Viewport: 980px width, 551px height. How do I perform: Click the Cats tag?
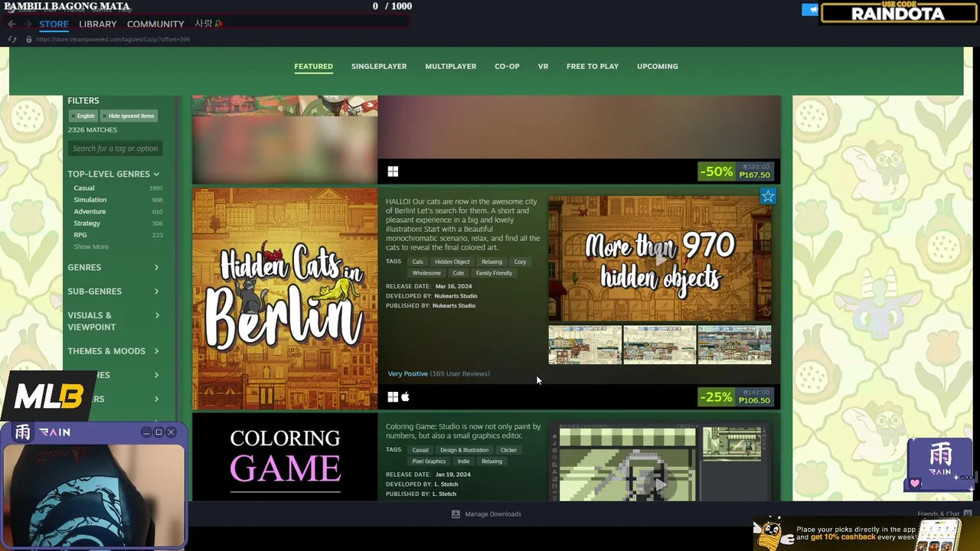(x=417, y=262)
